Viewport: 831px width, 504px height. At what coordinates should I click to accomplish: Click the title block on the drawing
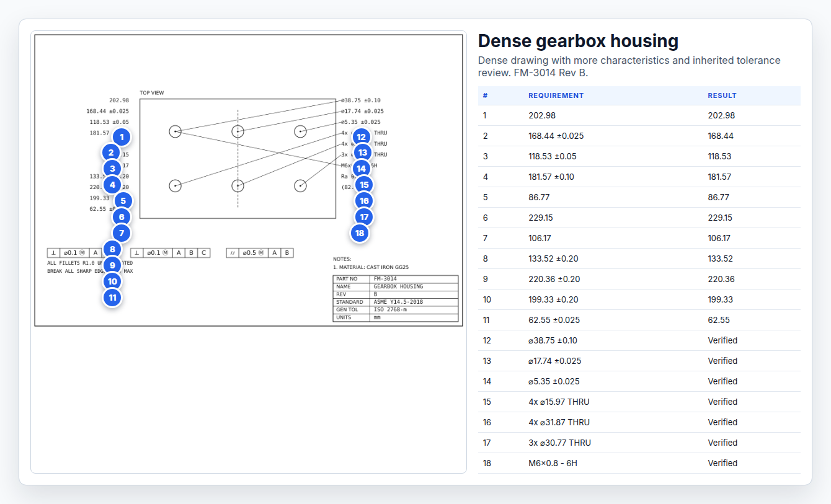pyautogui.click(x=396, y=299)
